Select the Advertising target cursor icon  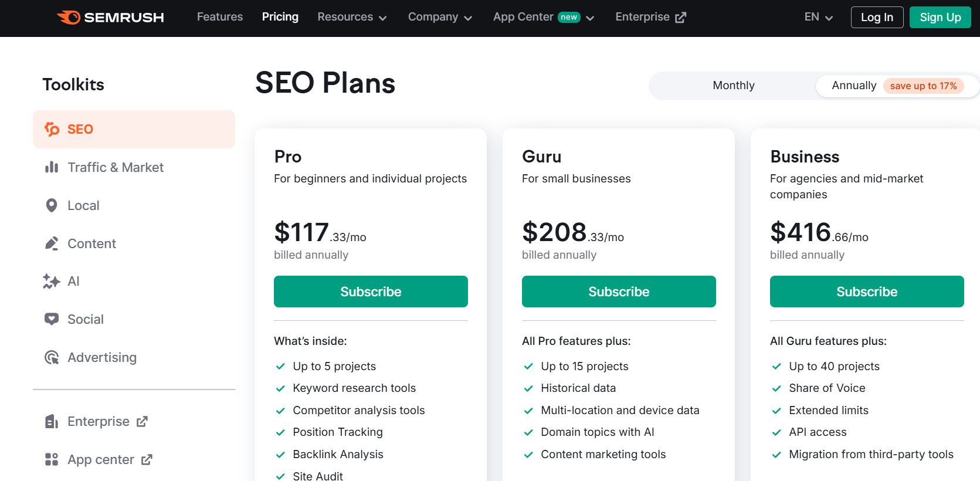coord(52,357)
